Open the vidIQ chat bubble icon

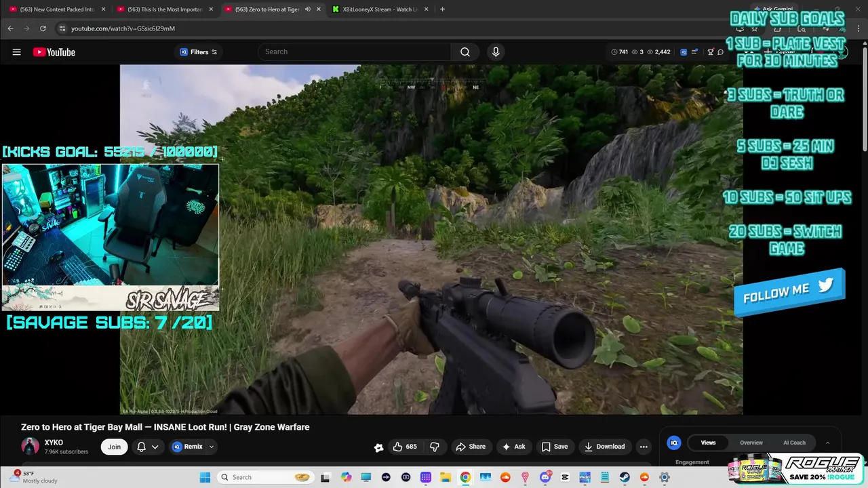click(x=720, y=52)
